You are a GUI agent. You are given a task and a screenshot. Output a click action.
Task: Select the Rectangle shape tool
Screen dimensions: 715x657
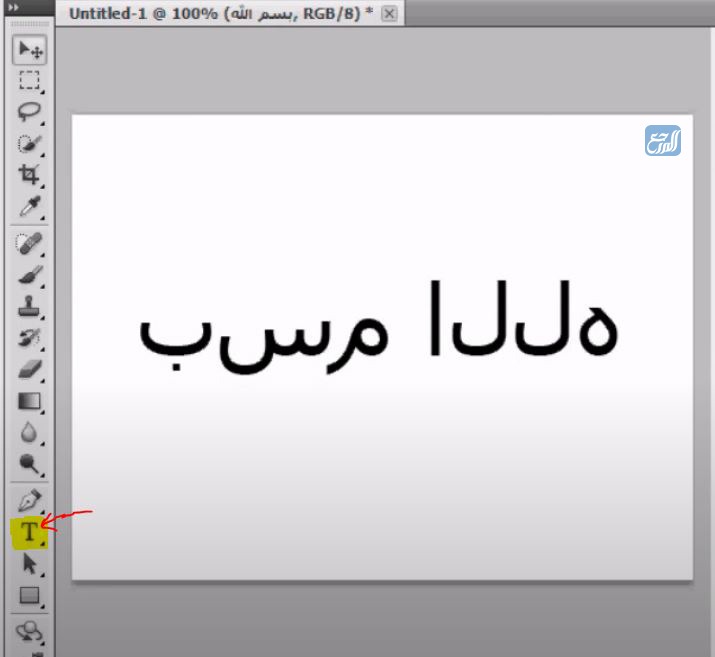(x=30, y=595)
